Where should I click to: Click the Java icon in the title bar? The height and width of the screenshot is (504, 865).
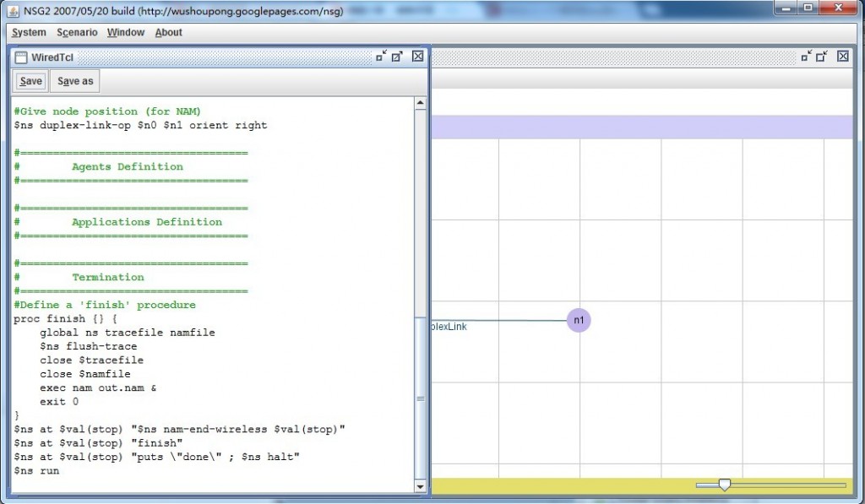point(14,9)
